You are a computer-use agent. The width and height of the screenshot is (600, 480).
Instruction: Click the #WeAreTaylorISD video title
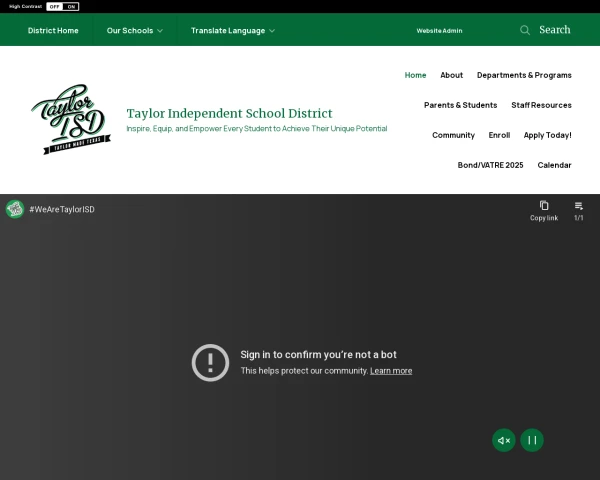point(62,209)
